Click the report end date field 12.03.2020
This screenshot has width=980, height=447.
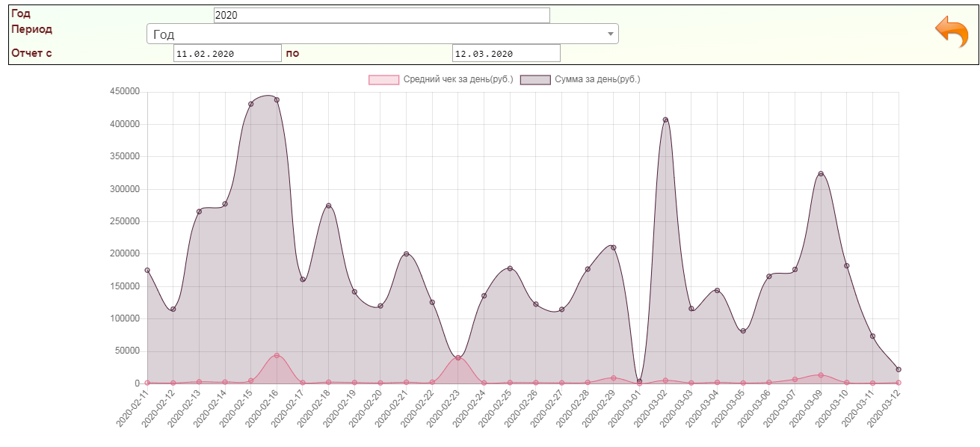(x=506, y=53)
